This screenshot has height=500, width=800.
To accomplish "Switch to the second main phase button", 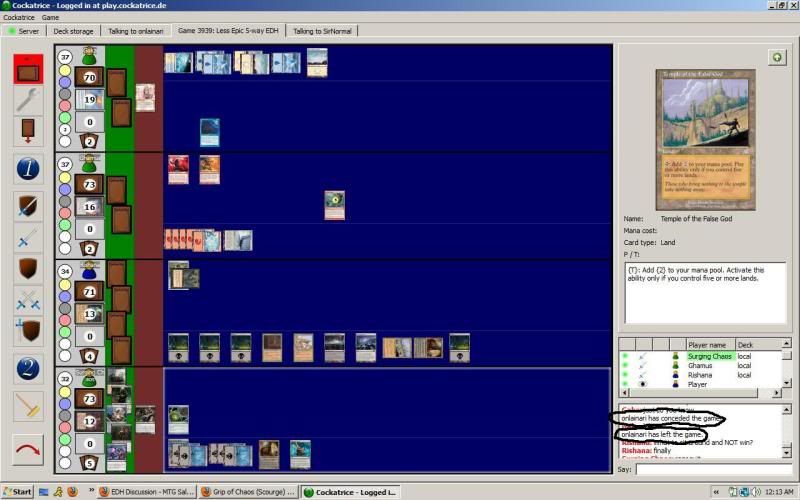I will 28,368.
